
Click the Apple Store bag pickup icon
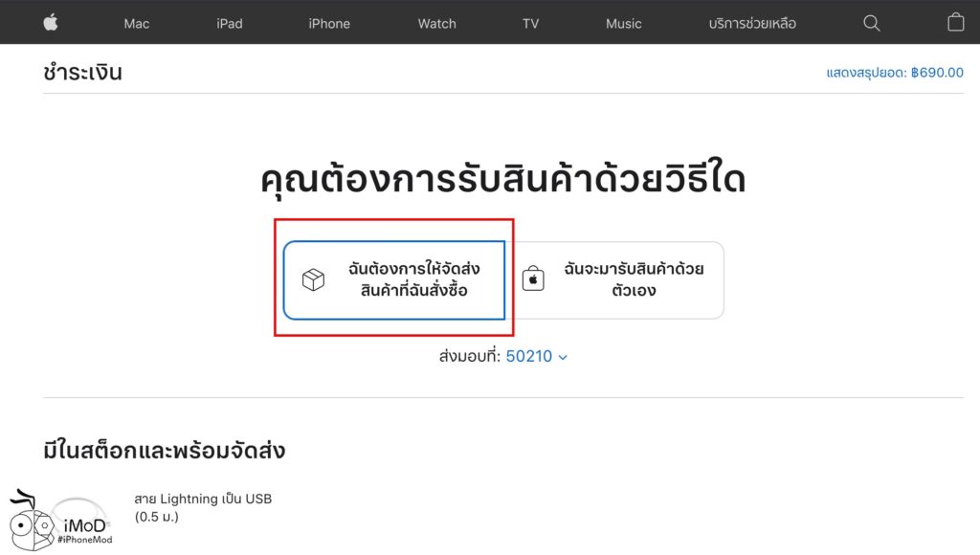click(x=533, y=279)
